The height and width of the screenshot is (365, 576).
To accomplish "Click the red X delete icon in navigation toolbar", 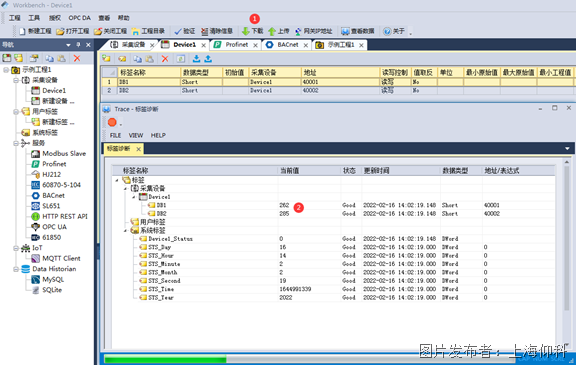I will pos(77,58).
